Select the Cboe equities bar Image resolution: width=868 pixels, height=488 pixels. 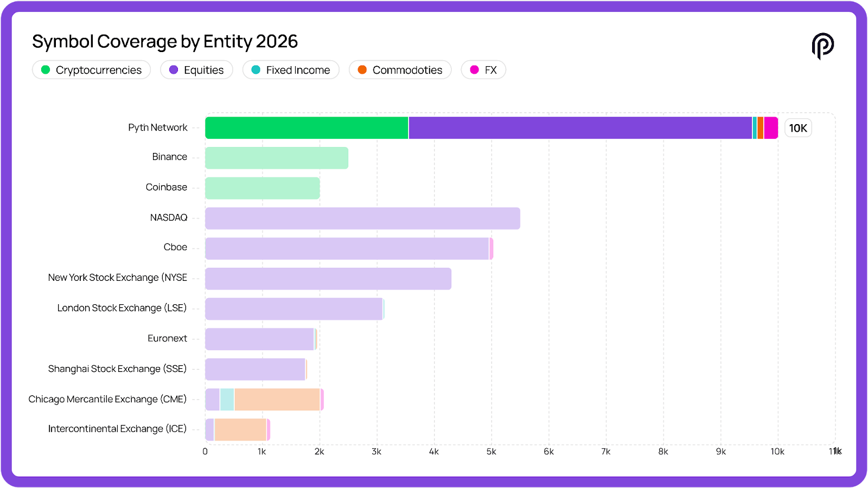click(347, 248)
